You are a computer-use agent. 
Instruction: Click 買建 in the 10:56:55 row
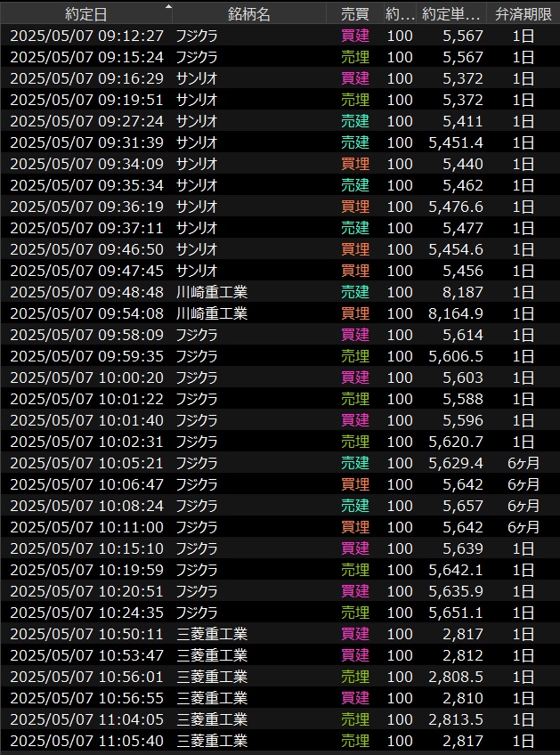[355, 697]
